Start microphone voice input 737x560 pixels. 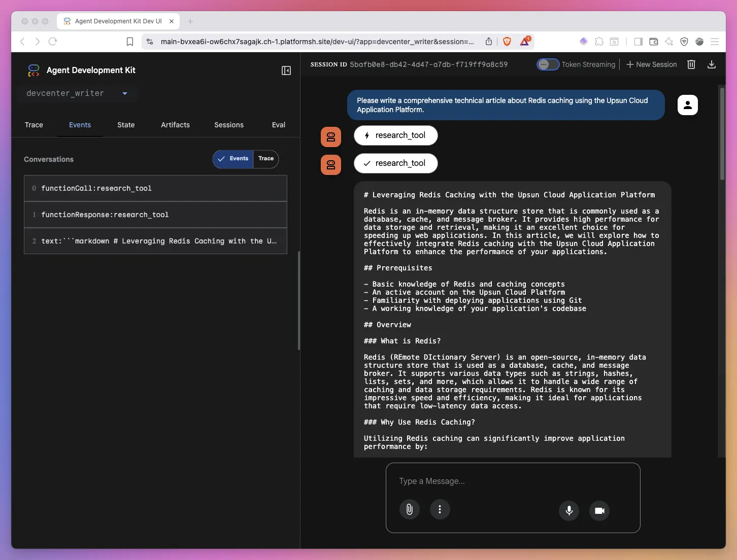[x=569, y=511]
